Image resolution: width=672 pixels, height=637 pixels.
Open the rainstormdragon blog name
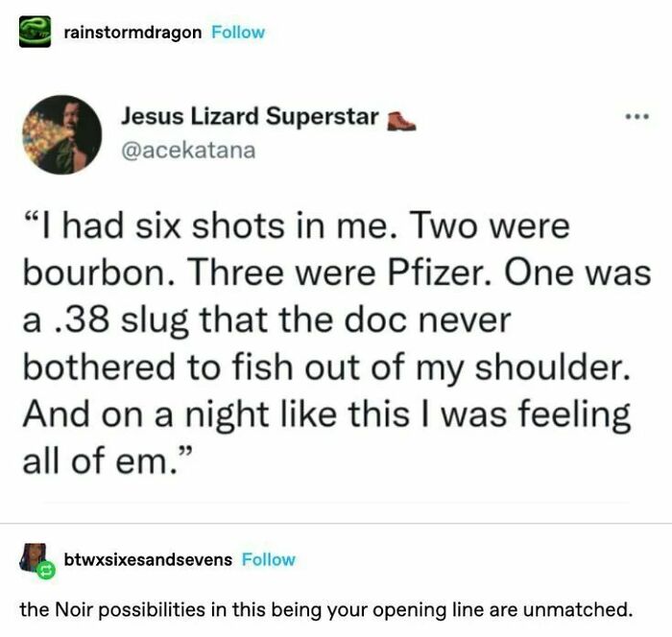click(132, 33)
